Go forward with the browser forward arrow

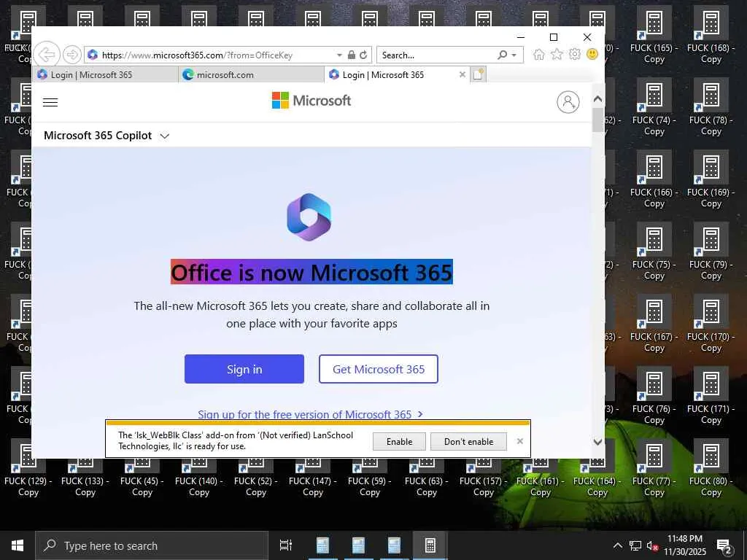point(72,55)
